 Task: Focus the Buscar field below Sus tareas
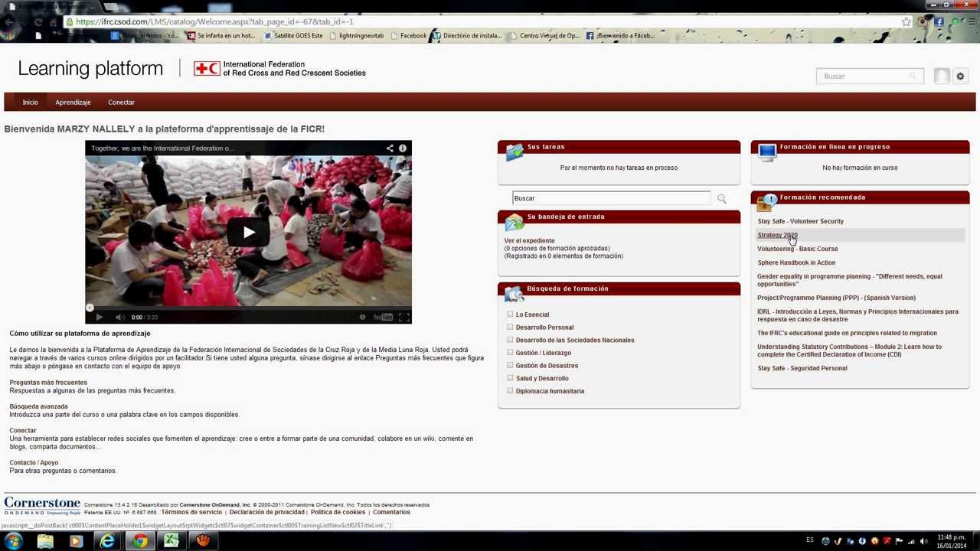point(611,198)
